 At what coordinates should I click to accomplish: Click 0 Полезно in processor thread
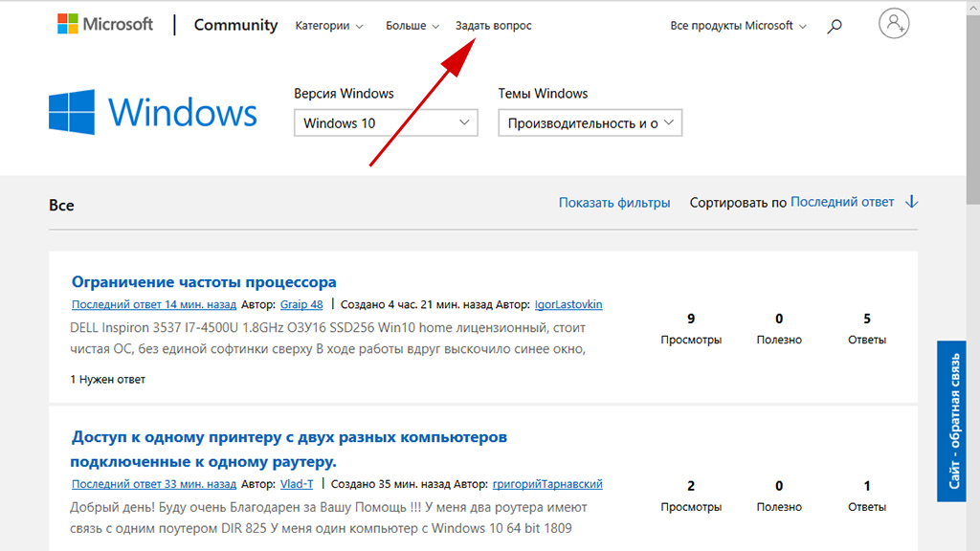(x=779, y=329)
